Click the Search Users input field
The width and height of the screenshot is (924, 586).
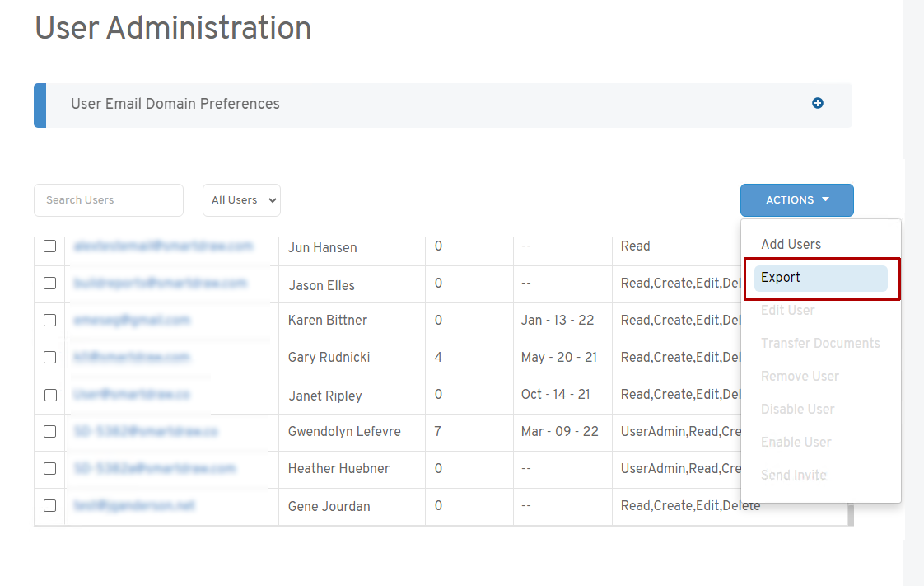pos(109,200)
